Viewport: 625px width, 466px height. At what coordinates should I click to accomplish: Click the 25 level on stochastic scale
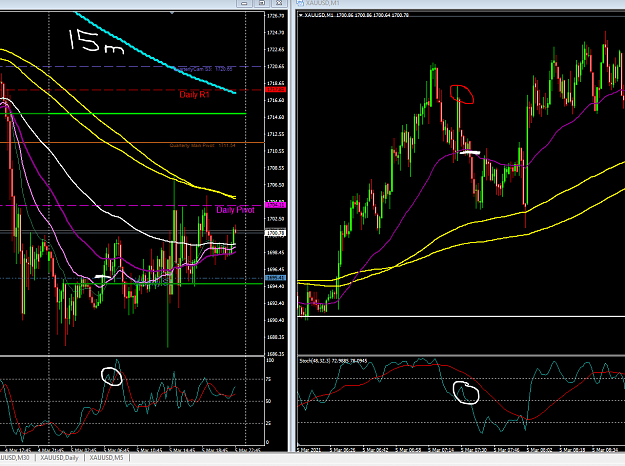tap(269, 423)
